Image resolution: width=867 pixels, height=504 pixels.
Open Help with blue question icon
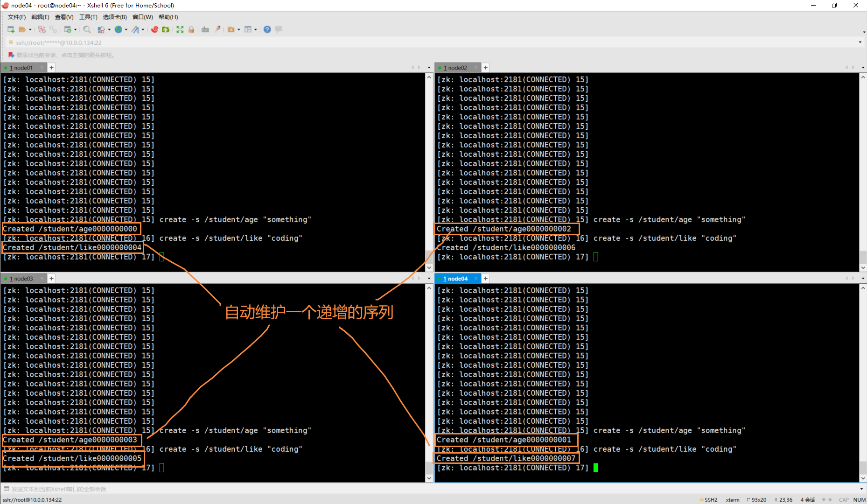click(x=267, y=29)
